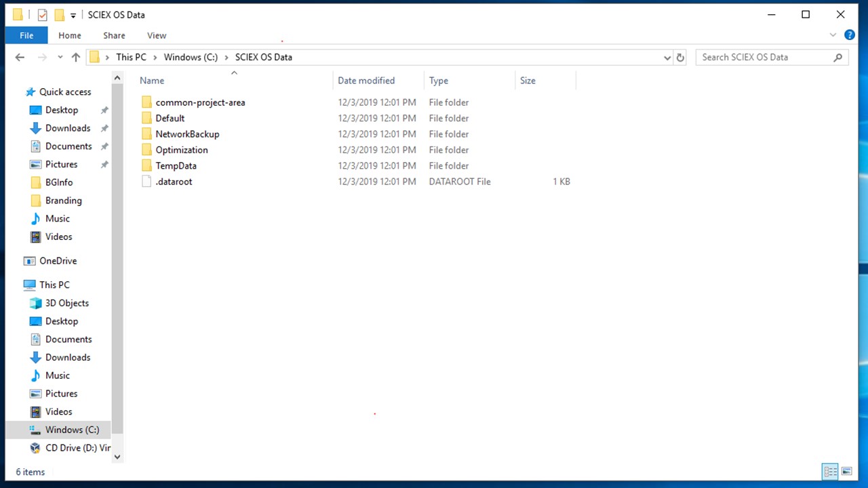Select Quick access in navigation pane
Screen dimensions: 868x488
pos(65,92)
